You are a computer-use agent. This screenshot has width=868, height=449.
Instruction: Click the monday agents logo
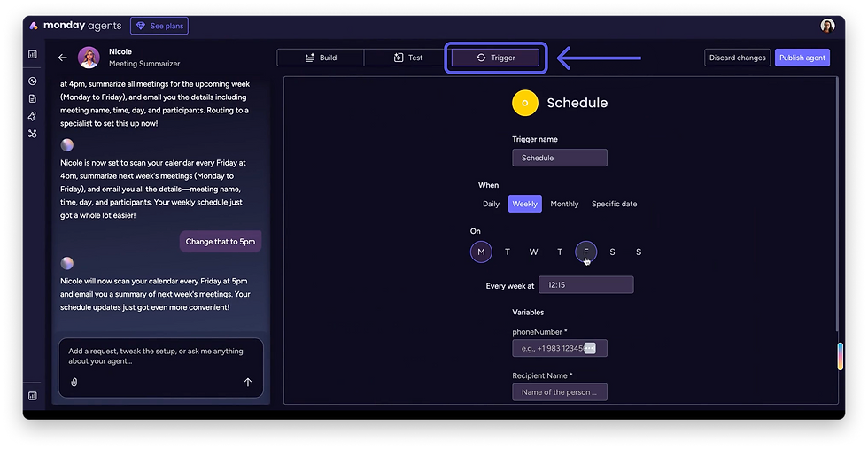point(75,26)
